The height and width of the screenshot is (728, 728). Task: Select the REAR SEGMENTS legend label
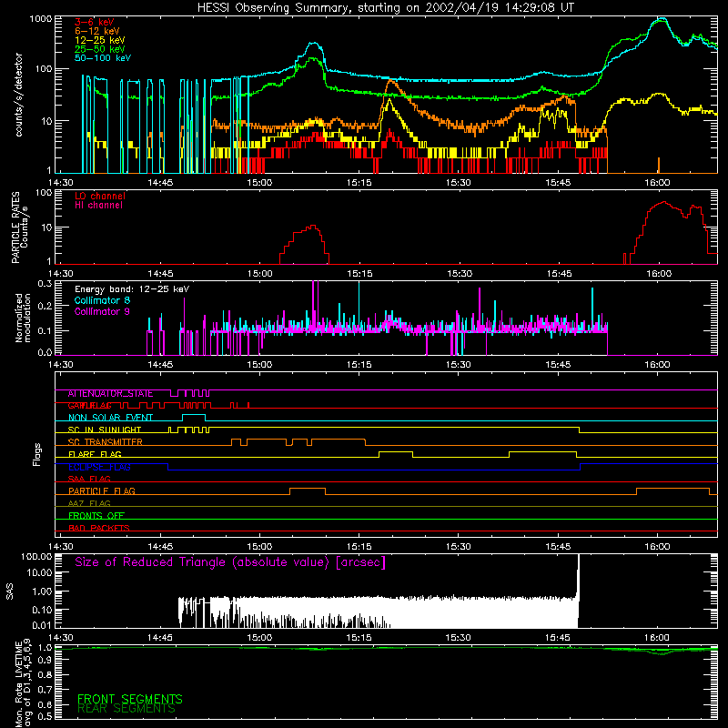(x=126, y=709)
